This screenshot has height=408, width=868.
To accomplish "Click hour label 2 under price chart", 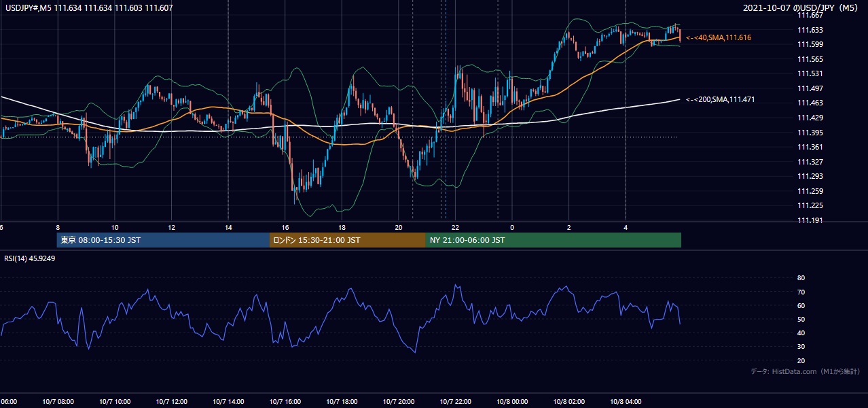I will [569, 228].
